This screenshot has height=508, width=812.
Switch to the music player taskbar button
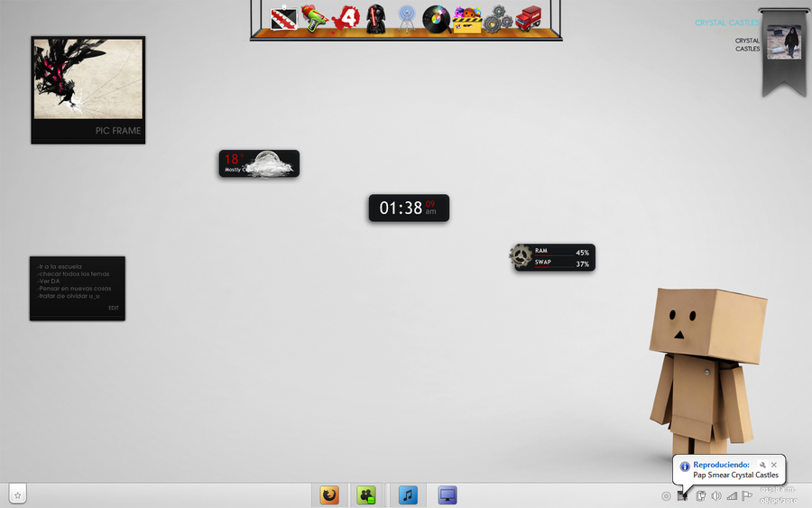tap(408, 495)
